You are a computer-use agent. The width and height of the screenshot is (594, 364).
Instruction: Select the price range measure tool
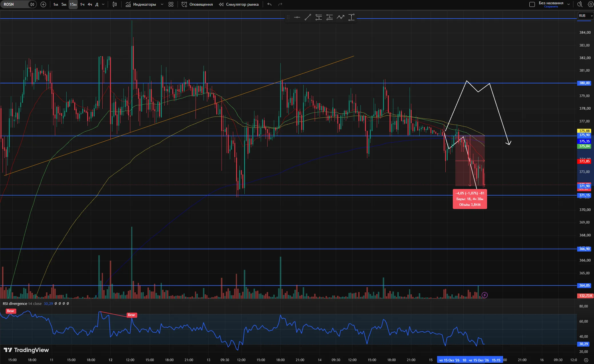pos(351,17)
